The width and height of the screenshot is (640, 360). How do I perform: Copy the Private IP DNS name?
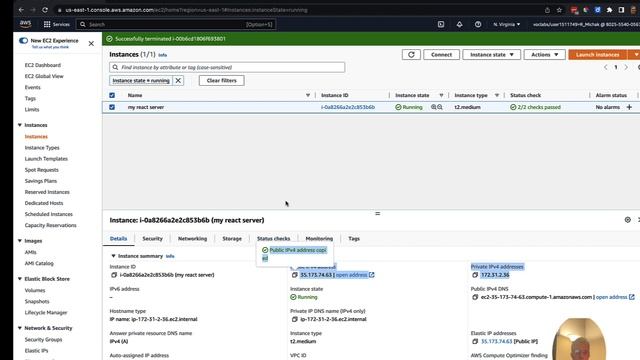[x=295, y=319]
